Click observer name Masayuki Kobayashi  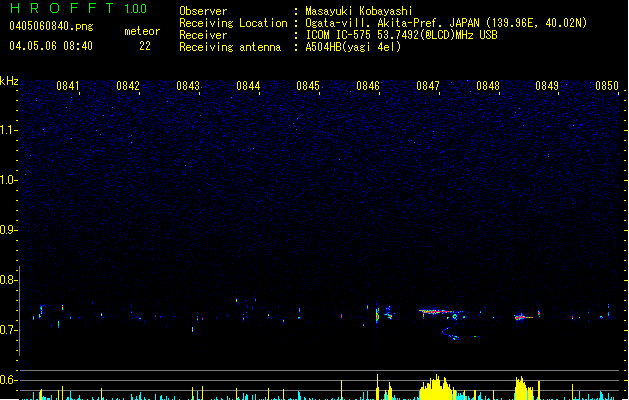tap(359, 11)
